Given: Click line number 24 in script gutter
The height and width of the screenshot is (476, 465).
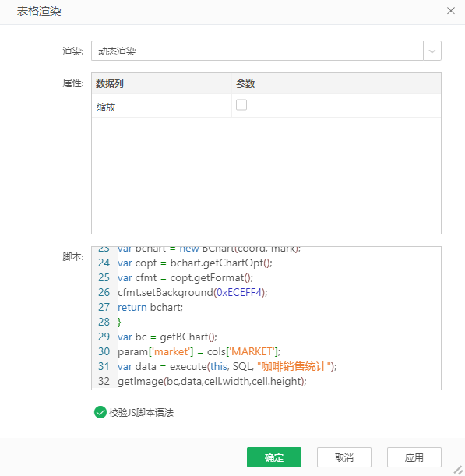Looking at the screenshot, I should (x=104, y=263).
